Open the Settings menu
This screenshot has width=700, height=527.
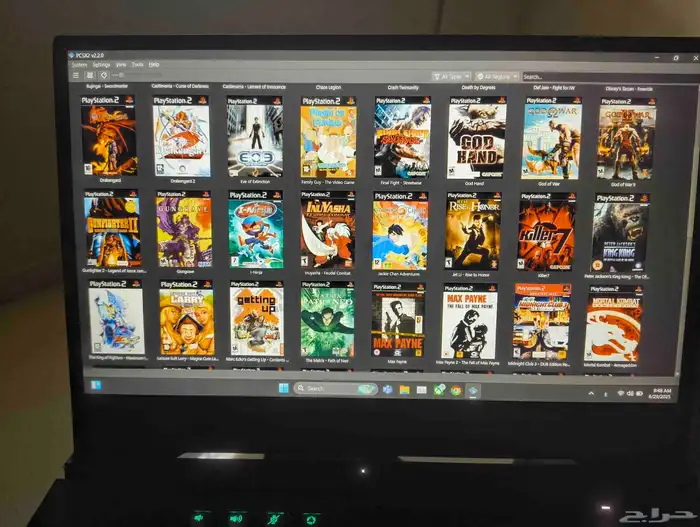(x=101, y=65)
